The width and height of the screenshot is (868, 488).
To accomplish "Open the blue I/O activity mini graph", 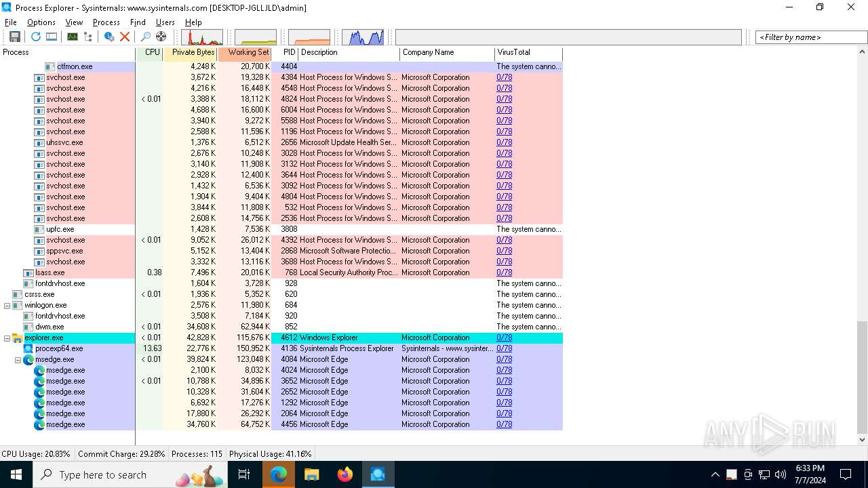I will coord(363,37).
